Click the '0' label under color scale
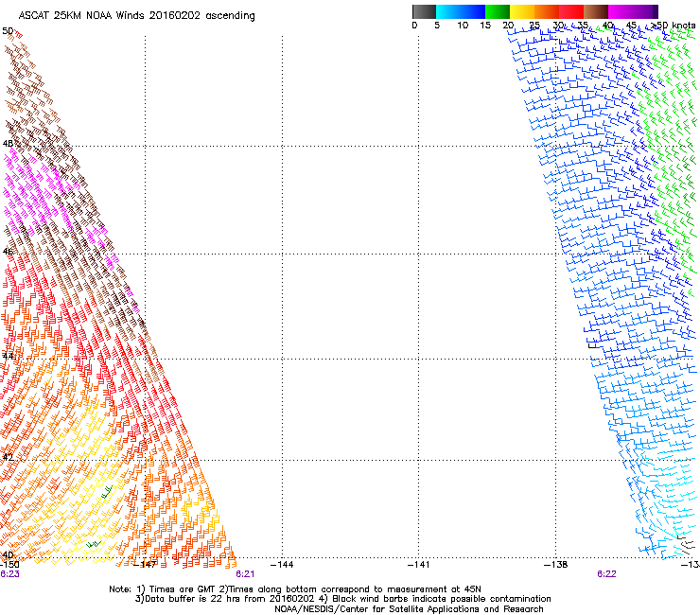Image resolution: width=700 pixels, height=615 pixels. (x=414, y=25)
